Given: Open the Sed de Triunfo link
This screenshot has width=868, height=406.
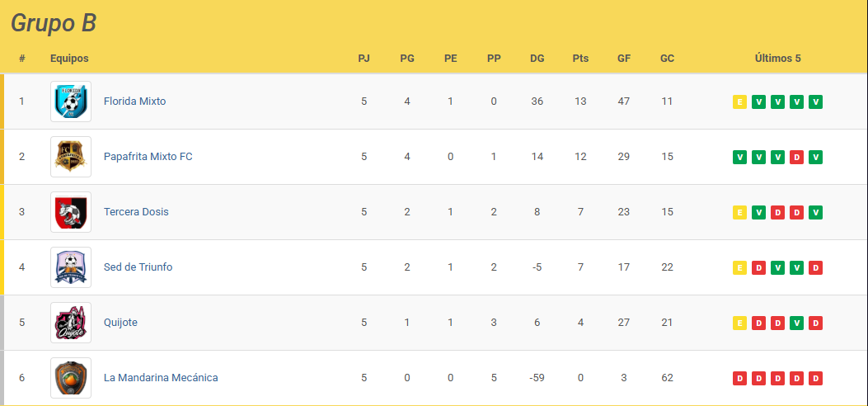Looking at the screenshot, I should pos(138,267).
